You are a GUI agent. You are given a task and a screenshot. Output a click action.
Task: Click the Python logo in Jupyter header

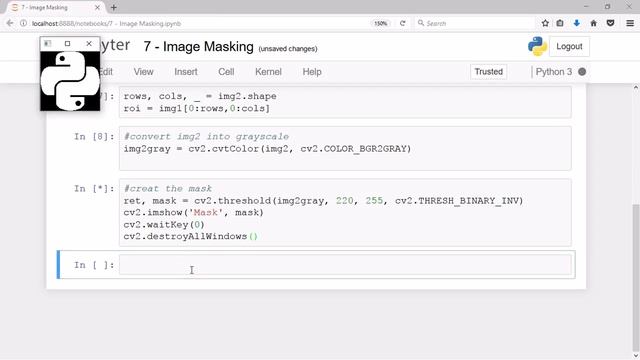pyautogui.click(x=537, y=46)
